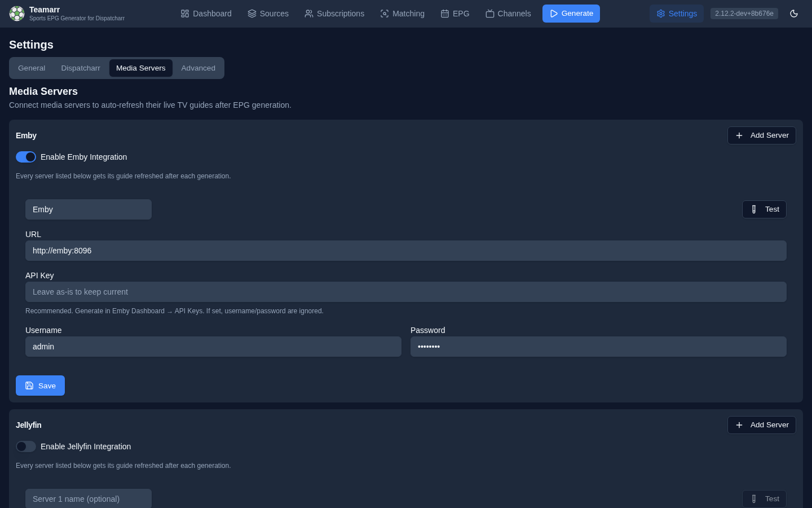Screen dimensions: 812x508
Task: Add a new Emby server
Action: point(762,135)
